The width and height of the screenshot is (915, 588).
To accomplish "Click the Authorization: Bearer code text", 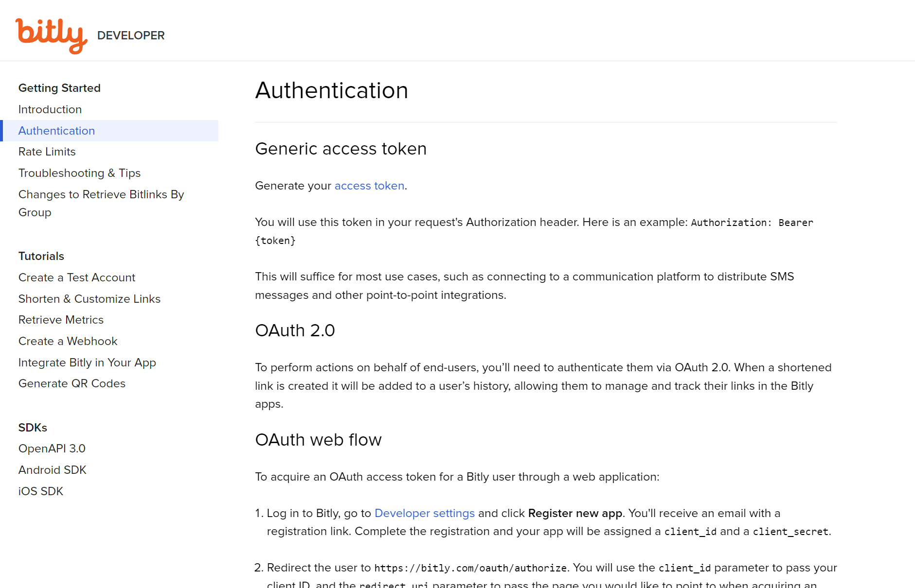I will point(752,223).
